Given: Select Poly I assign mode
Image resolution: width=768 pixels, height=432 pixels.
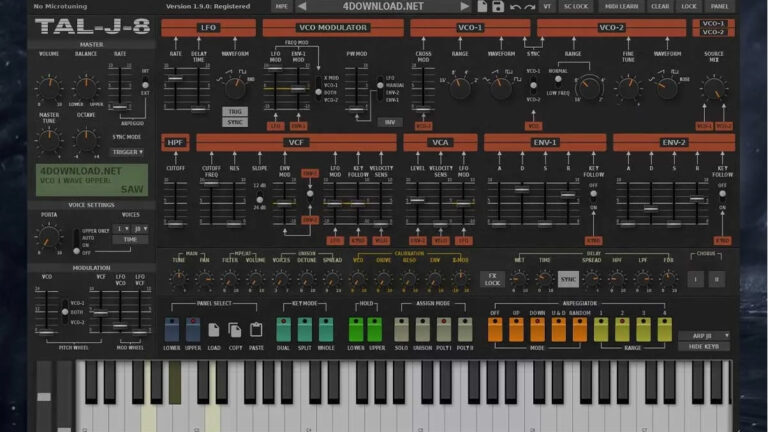Looking at the screenshot, I should click(x=444, y=329).
